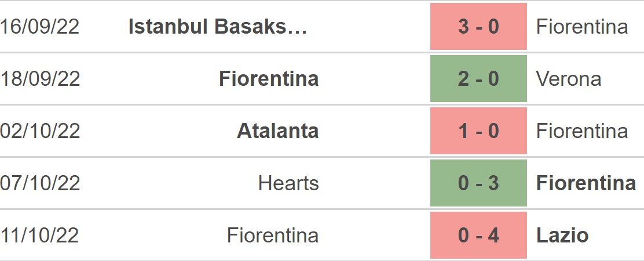644x261 pixels.
Task: Select Fiorentina in the Atalanta match row
Action: (582, 131)
